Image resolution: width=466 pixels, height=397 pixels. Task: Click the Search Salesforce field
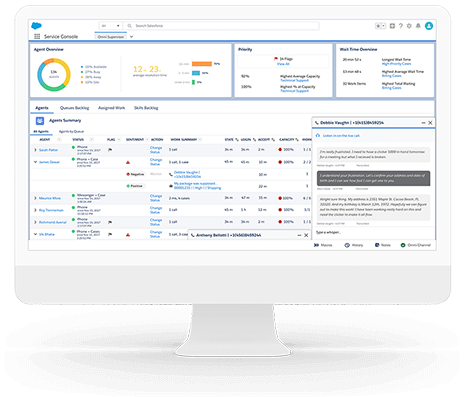221,26
